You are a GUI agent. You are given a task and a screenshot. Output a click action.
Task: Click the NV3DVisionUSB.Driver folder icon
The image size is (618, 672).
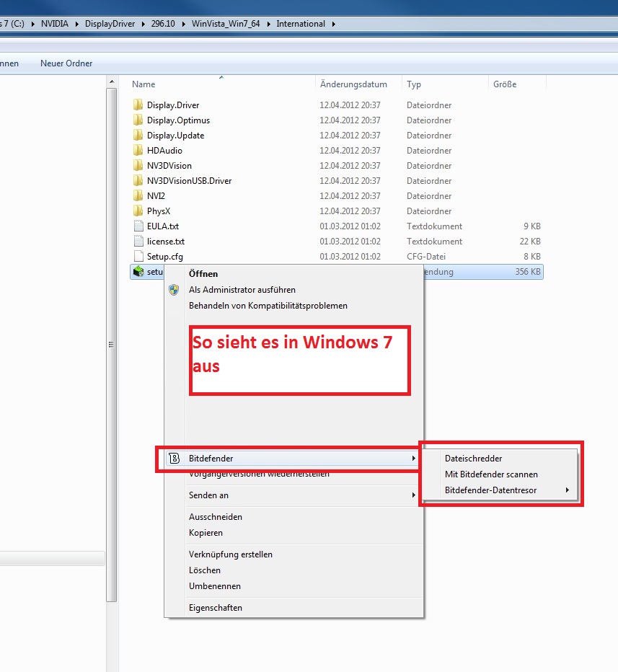click(x=138, y=180)
